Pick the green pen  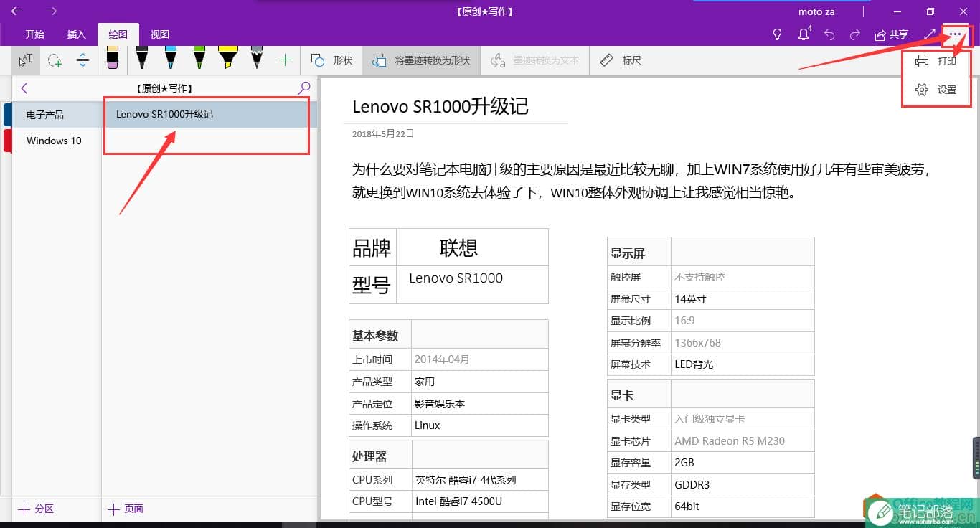point(199,59)
